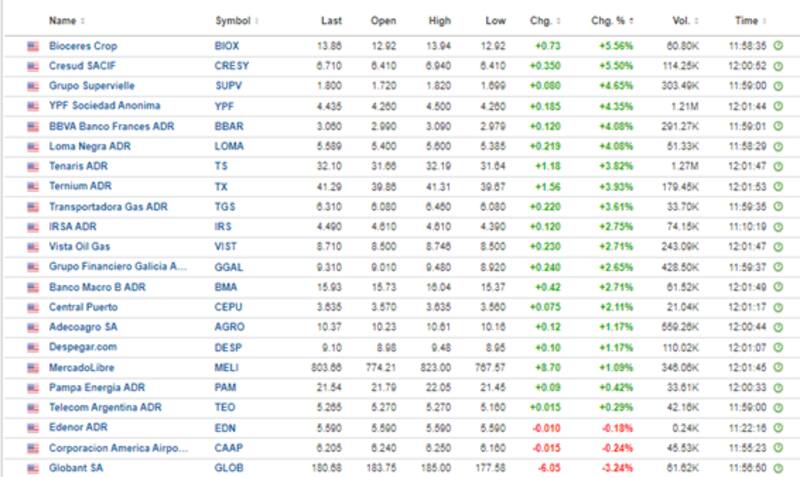Click the US flag beside Bioceres Crop
Image resolution: width=800 pixels, height=477 pixels.
(x=32, y=46)
